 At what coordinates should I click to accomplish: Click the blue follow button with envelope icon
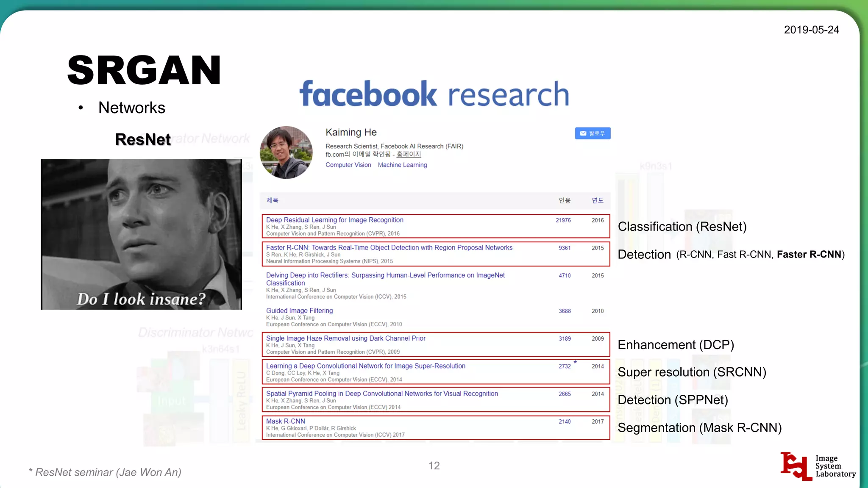point(593,133)
